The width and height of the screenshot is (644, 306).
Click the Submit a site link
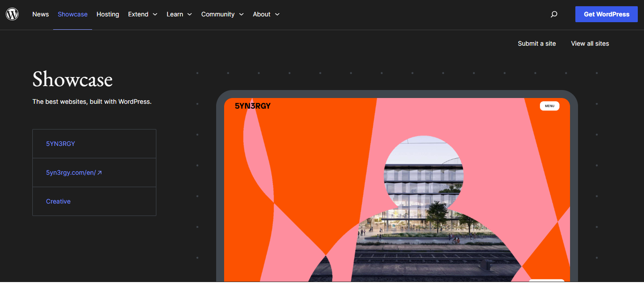(536, 43)
